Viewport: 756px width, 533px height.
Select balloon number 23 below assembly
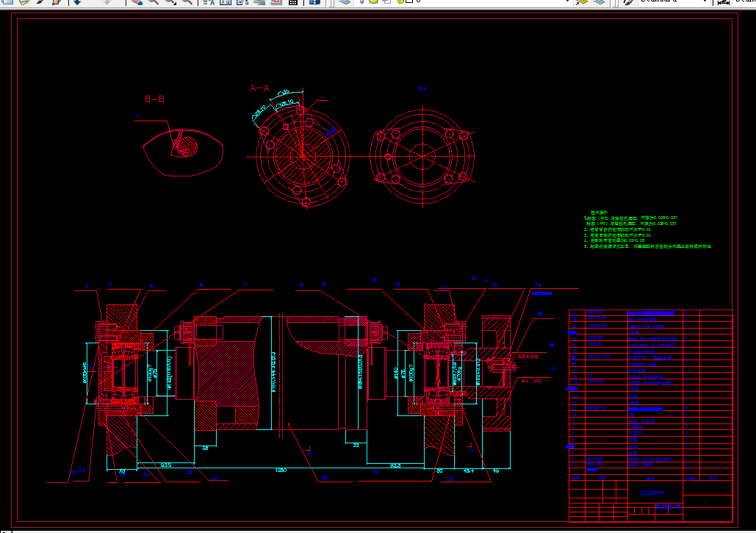coord(145,475)
